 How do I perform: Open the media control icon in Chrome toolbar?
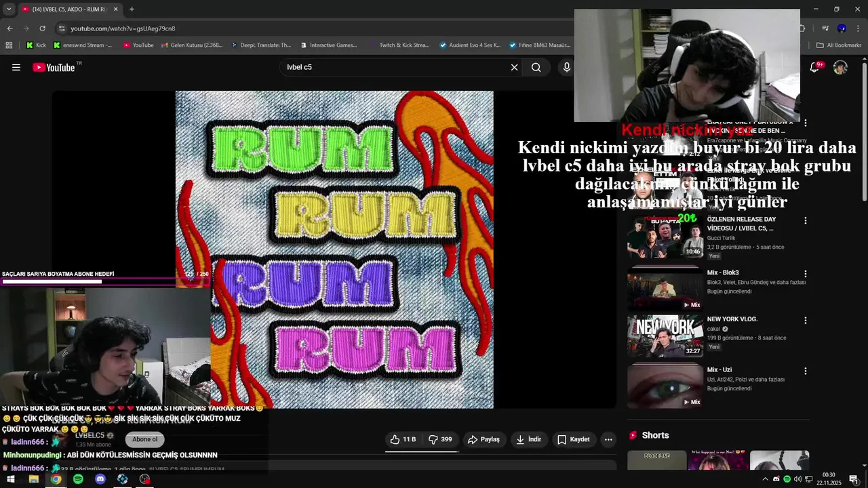825,28
